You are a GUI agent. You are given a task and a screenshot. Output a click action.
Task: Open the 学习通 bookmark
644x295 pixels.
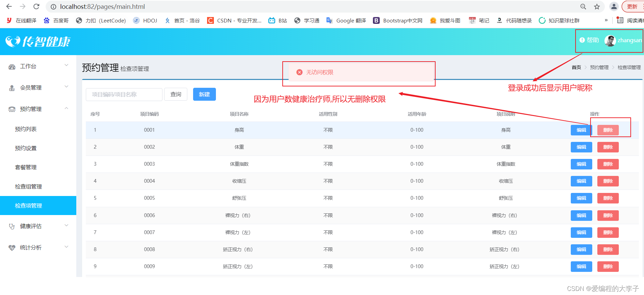pyautogui.click(x=307, y=20)
